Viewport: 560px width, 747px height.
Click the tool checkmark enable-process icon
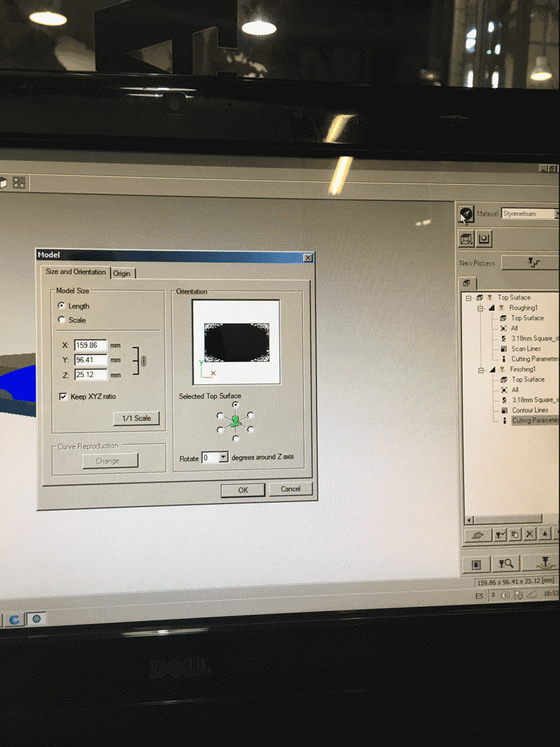(x=500, y=535)
